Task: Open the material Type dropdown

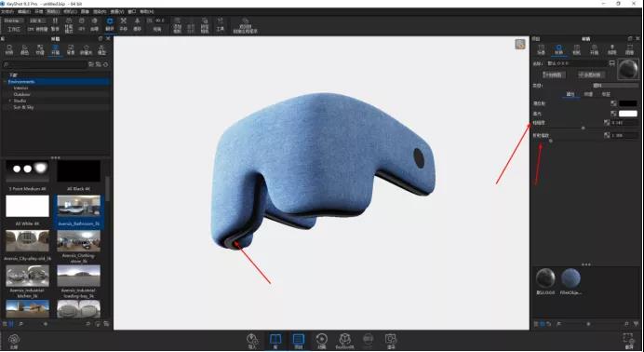Action: point(615,86)
